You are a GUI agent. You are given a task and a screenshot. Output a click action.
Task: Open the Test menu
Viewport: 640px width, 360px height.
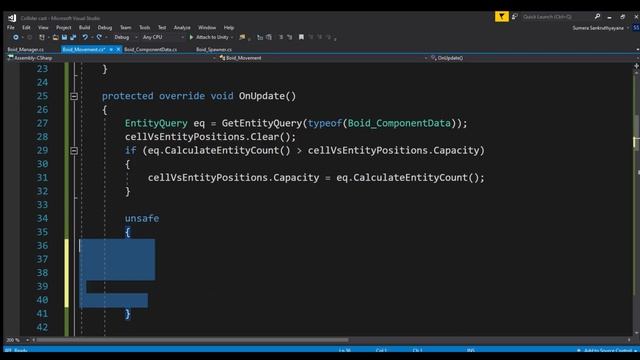[x=162, y=28]
